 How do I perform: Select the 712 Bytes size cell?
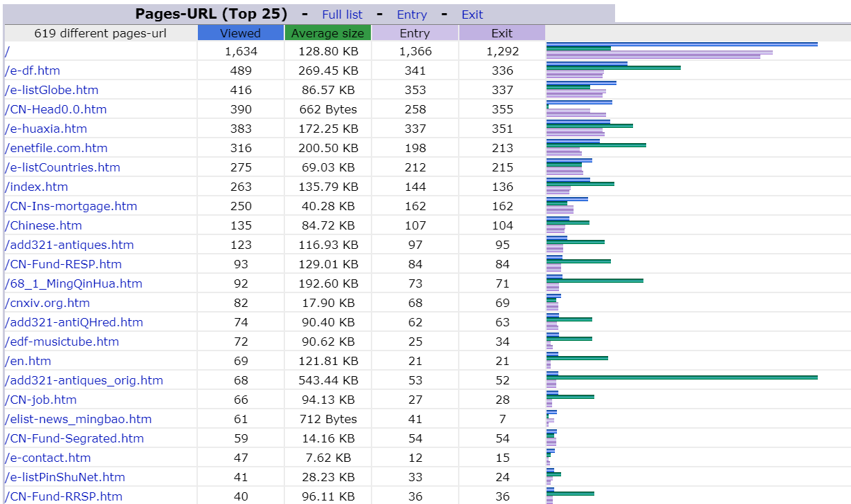(328, 419)
